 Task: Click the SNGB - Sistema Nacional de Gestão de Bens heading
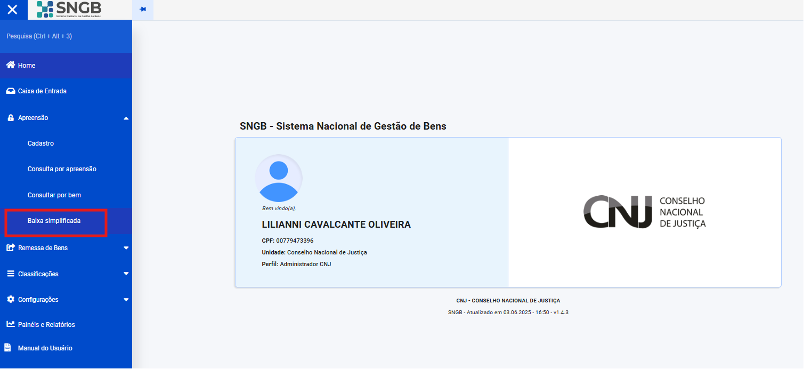point(343,126)
